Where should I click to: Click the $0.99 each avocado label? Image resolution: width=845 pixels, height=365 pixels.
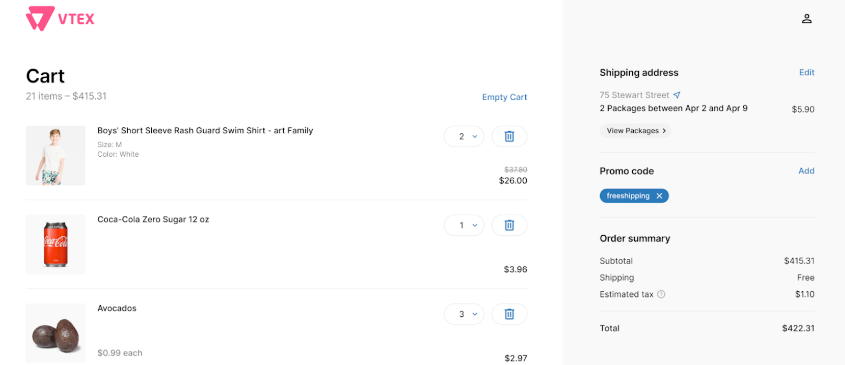(x=120, y=353)
